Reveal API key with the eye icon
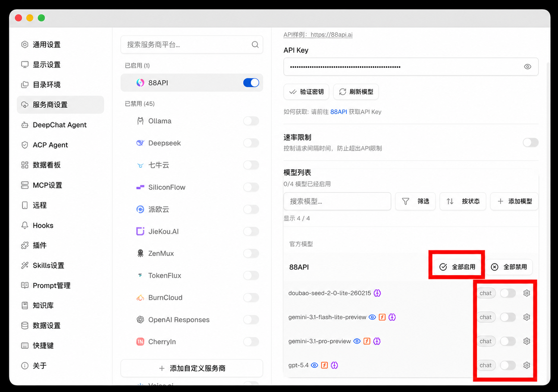 coord(527,67)
